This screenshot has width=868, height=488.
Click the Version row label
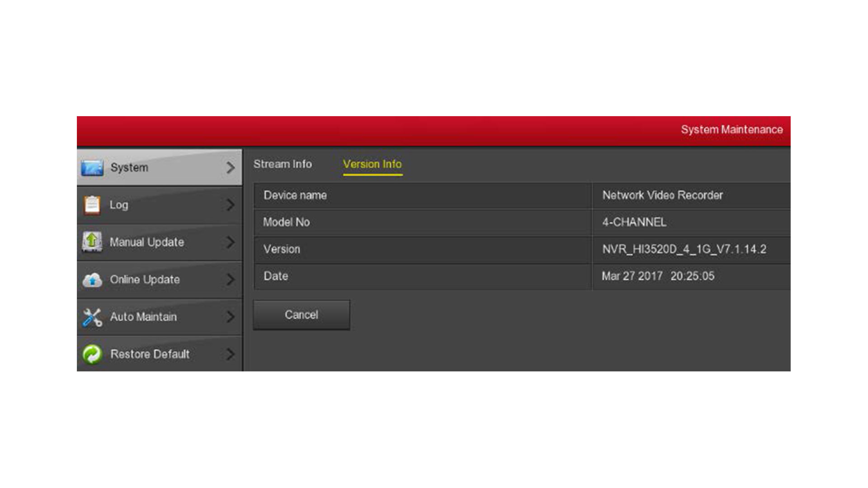pos(282,249)
